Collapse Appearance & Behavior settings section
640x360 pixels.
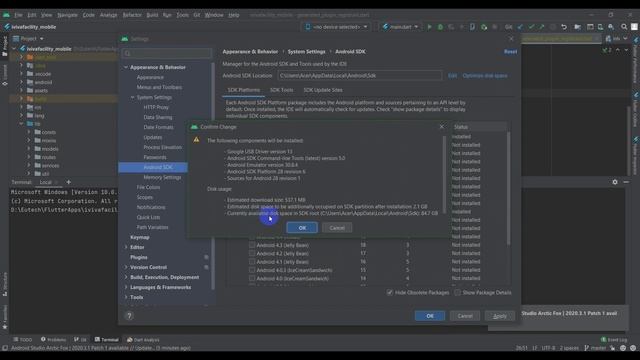point(126,67)
